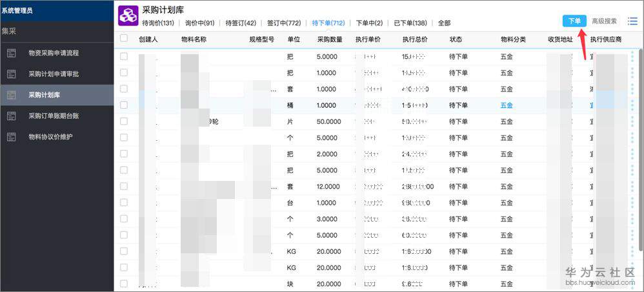Screen dimensions: 644x292
Task: Click the blue 下单 button
Action: [x=574, y=21]
